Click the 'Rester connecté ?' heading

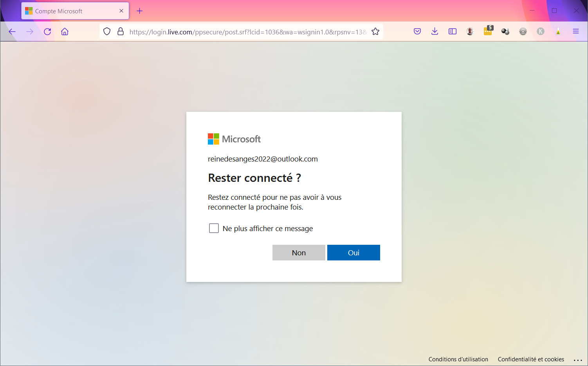coord(254,178)
